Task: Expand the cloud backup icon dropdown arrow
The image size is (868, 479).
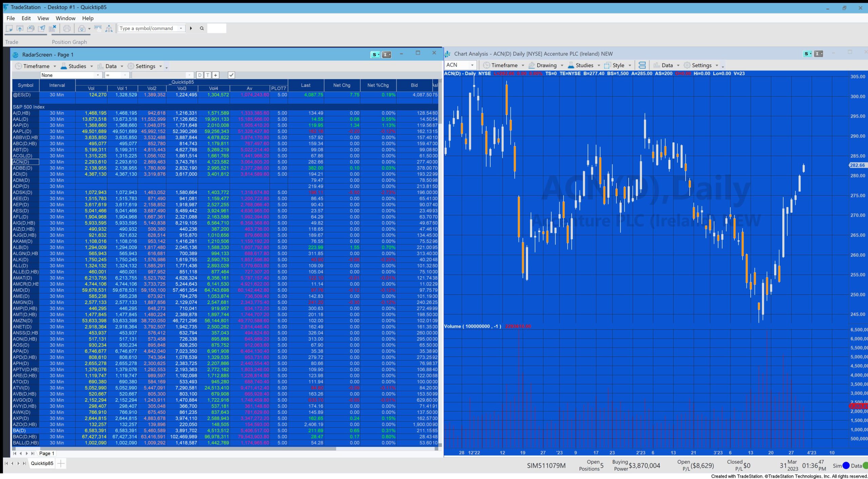Action: pyautogui.click(x=89, y=28)
